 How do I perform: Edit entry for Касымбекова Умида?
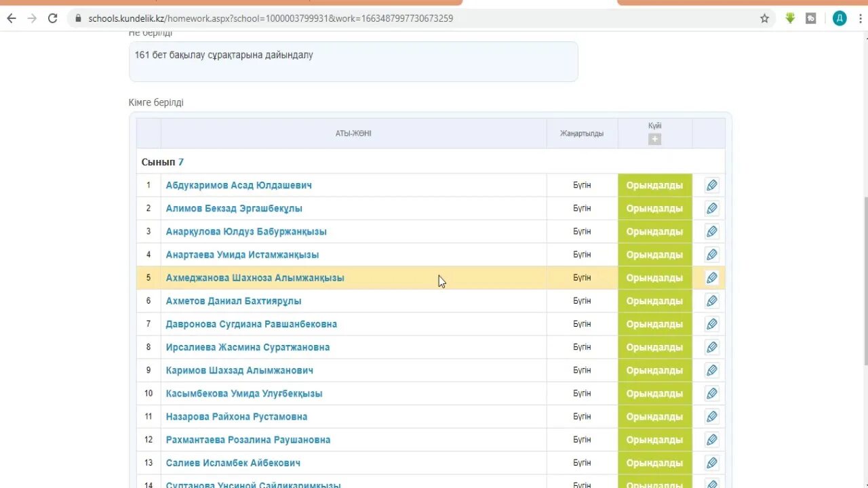click(711, 393)
